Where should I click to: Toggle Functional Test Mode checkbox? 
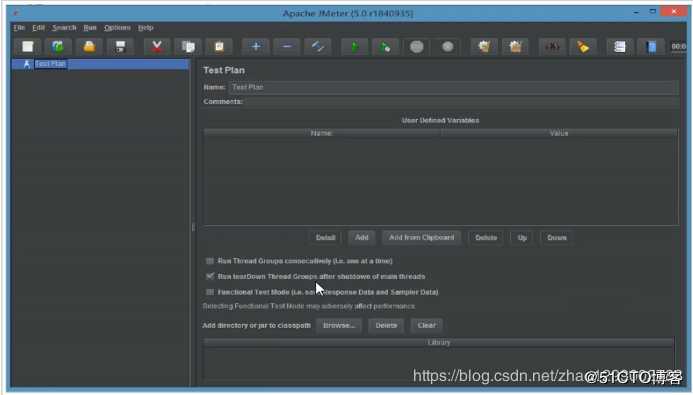click(x=210, y=292)
